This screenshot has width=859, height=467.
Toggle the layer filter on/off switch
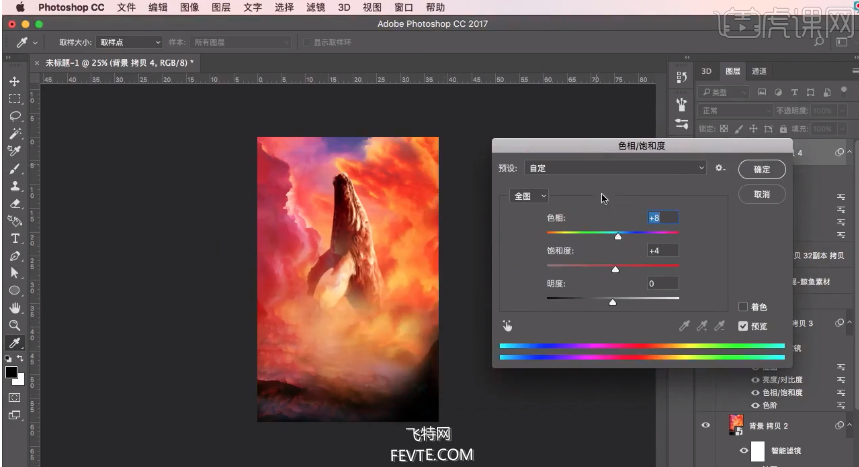tap(844, 90)
